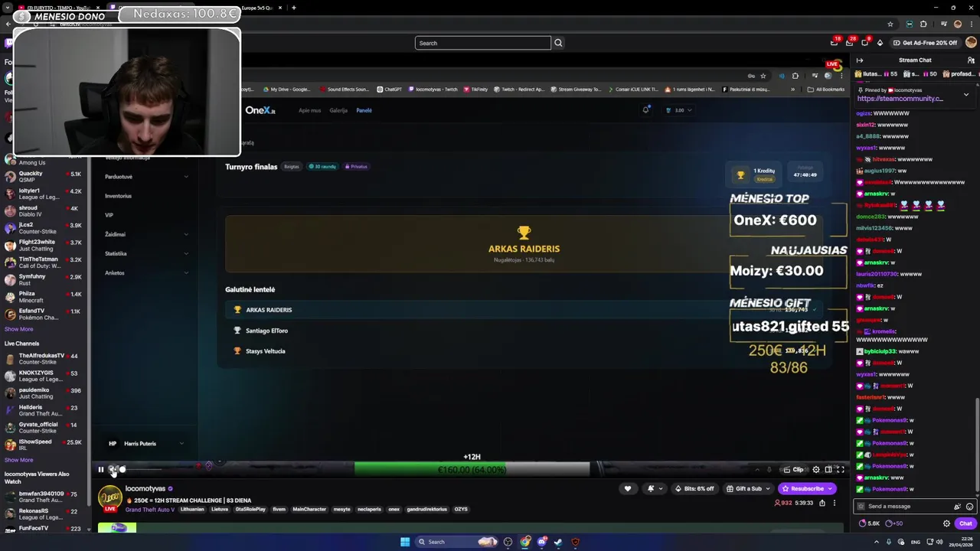The width and height of the screenshot is (980, 551).
Task: Click the heart follow button
Action: [628, 488]
